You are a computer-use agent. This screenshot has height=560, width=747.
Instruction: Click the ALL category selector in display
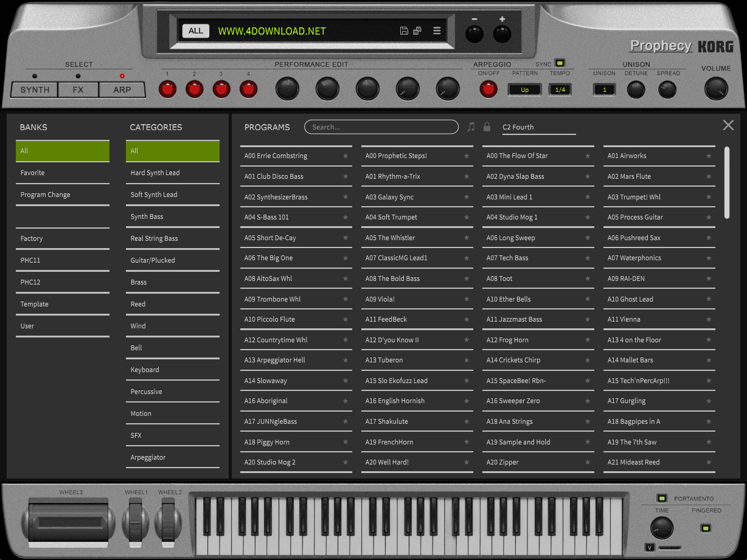pos(196,31)
